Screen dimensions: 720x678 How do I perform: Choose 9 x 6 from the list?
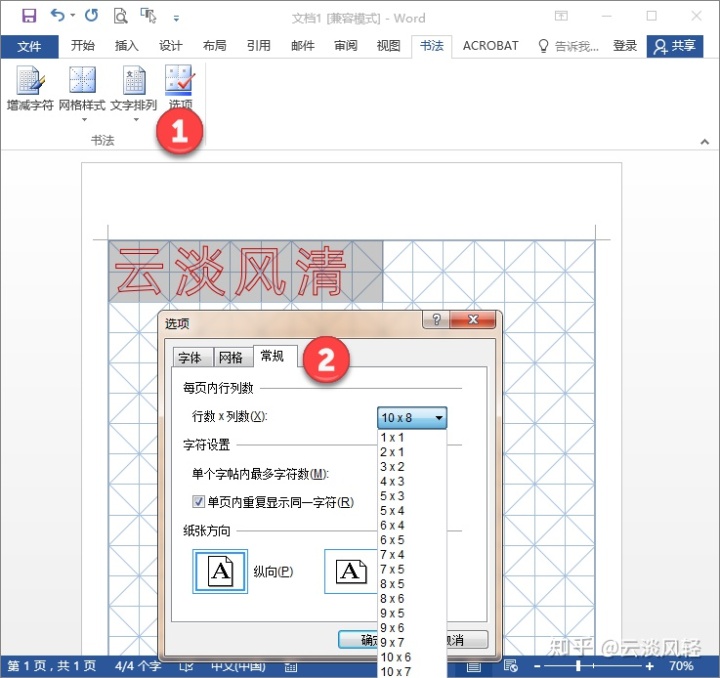[411, 628]
